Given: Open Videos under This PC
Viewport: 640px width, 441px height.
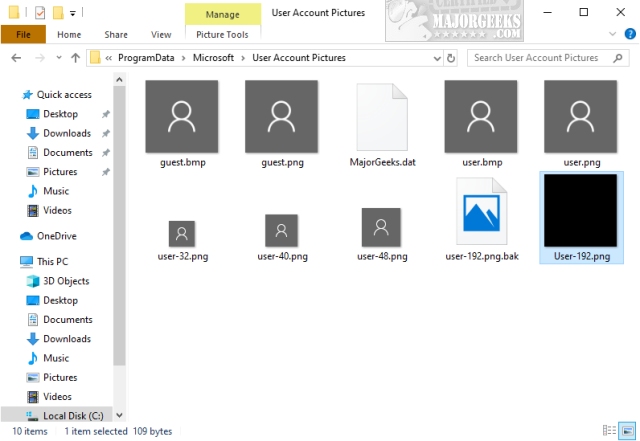Looking at the screenshot, I should (x=49, y=396).
